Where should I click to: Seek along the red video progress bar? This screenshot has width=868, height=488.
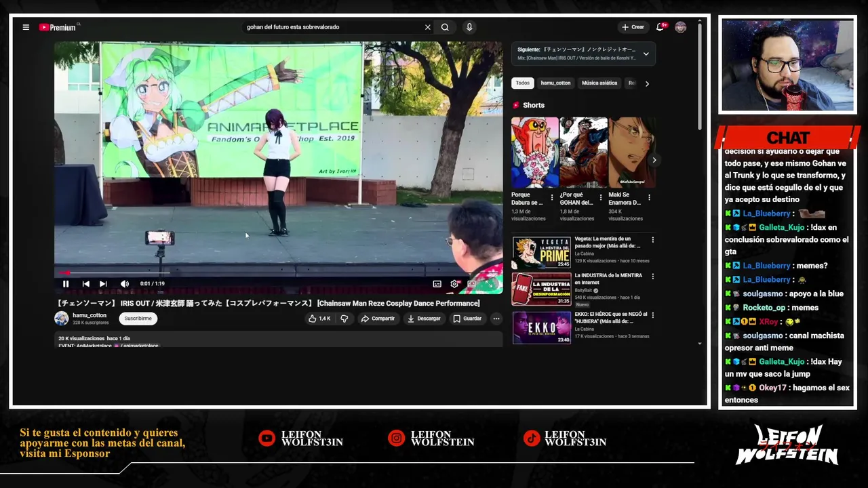278,273
